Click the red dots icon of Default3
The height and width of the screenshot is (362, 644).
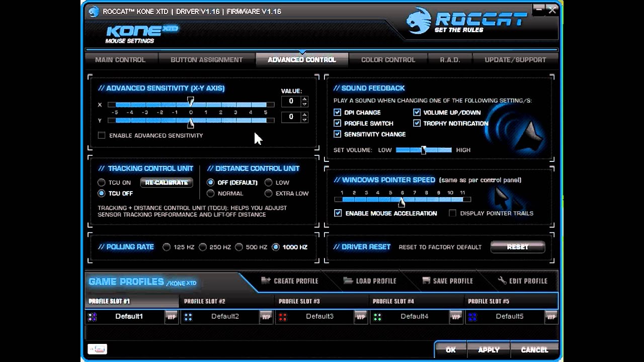tap(283, 317)
